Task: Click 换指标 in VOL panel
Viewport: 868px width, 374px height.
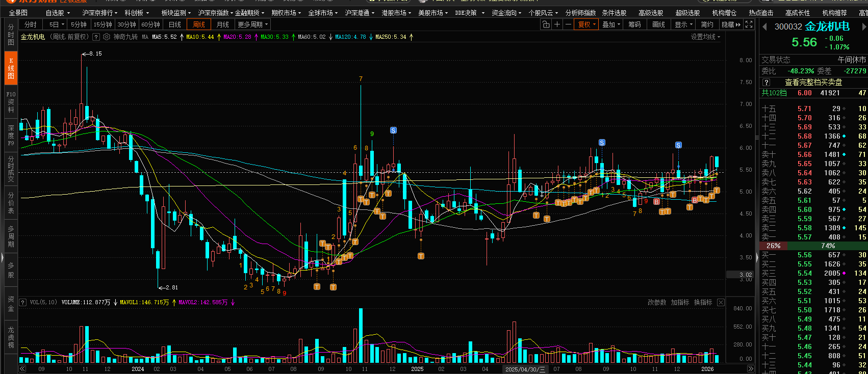Action: [703, 302]
